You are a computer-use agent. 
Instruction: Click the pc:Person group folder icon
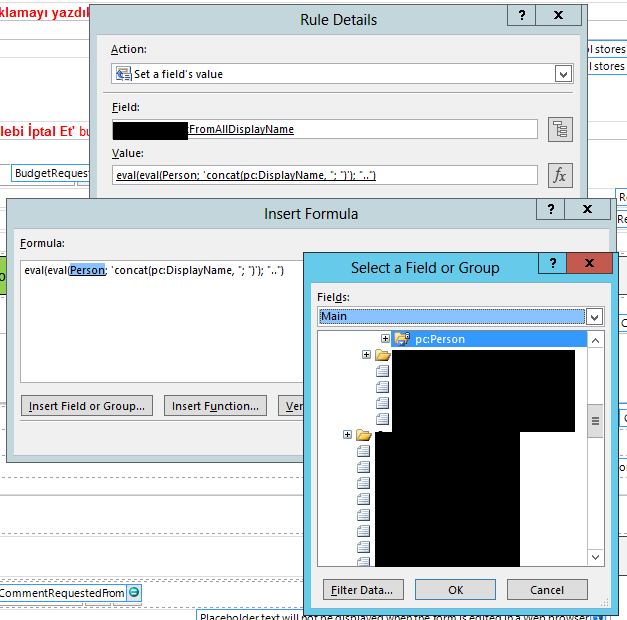tap(401, 339)
